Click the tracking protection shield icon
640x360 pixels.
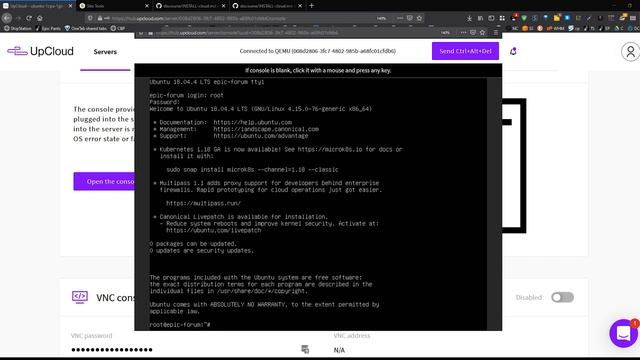tap(90, 18)
